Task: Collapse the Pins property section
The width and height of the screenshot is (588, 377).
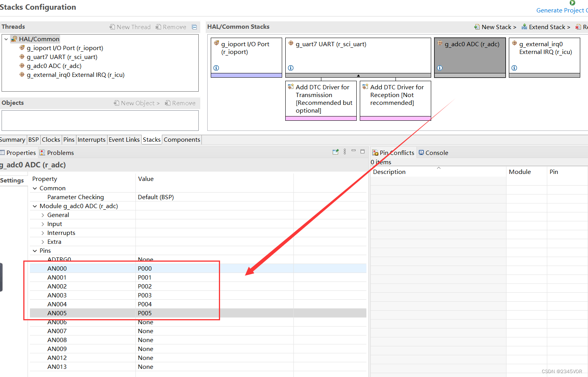Action: point(35,251)
